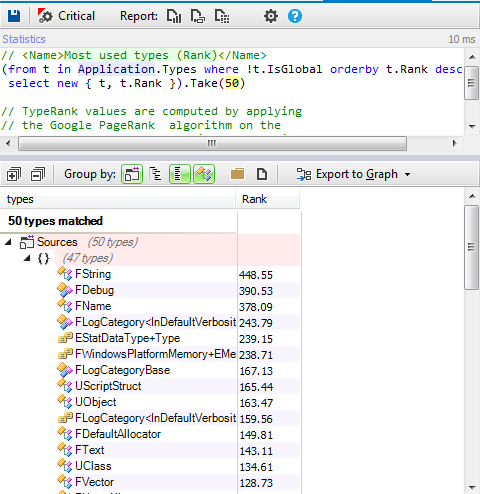This screenshot has height=494, width=480.
Task: Click the third Report grid icon
Action: tap(222, 16)
